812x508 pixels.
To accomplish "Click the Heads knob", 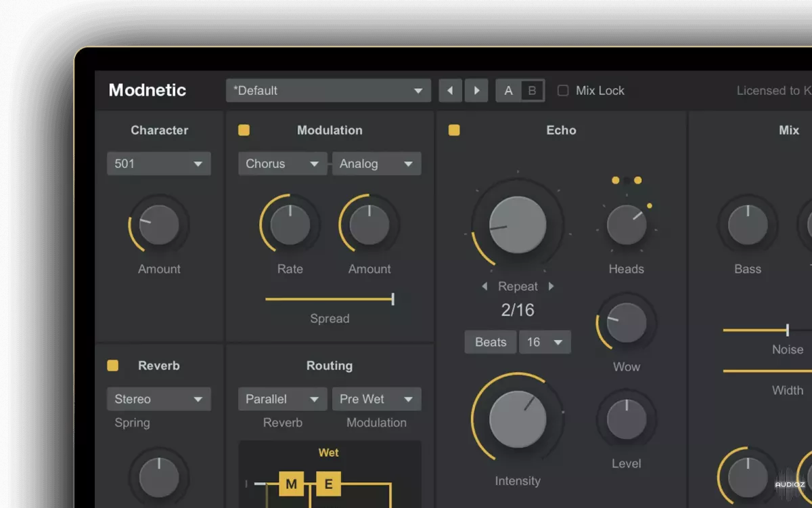I will click(627, 225).
